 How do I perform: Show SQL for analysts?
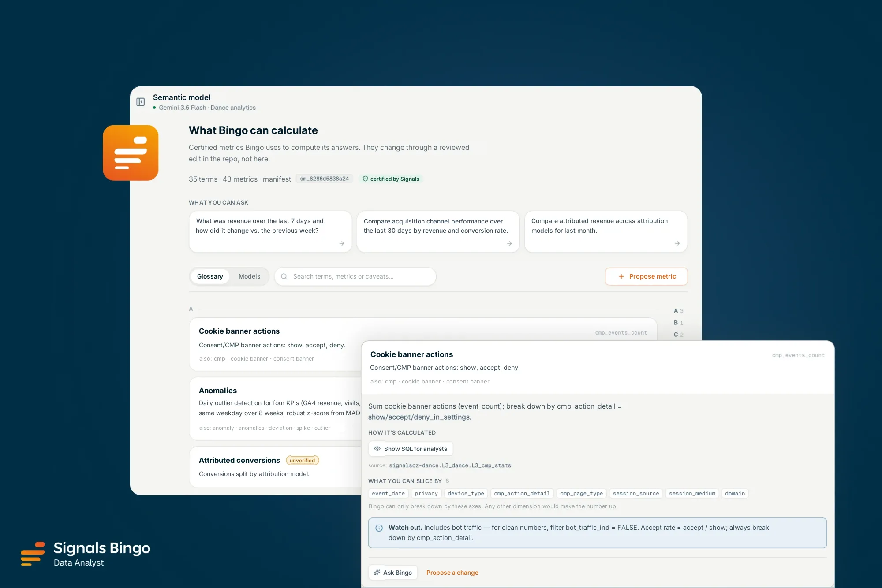[411, 449]
